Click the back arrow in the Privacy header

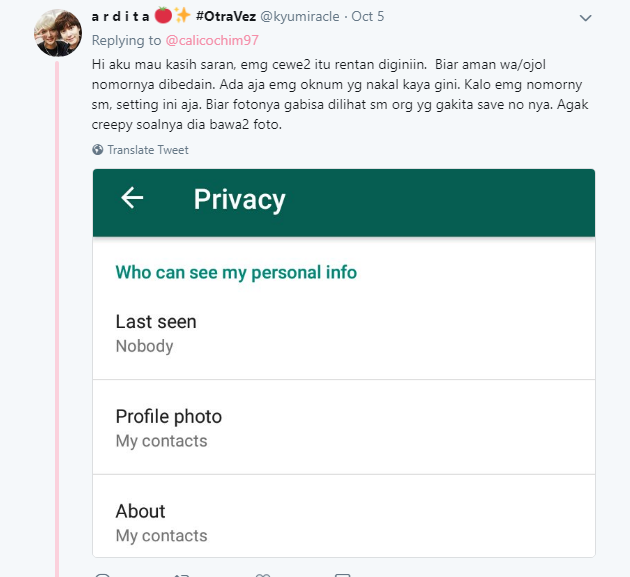point(132,198)
